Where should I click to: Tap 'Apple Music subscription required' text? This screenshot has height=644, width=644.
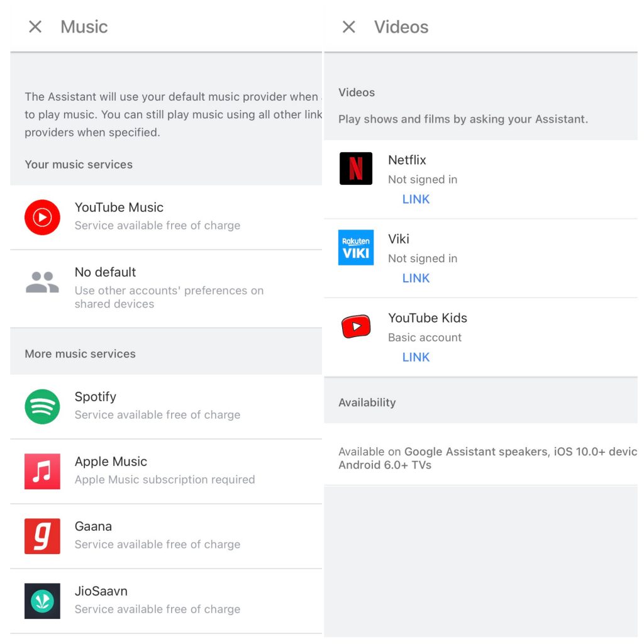pos(165,480)
